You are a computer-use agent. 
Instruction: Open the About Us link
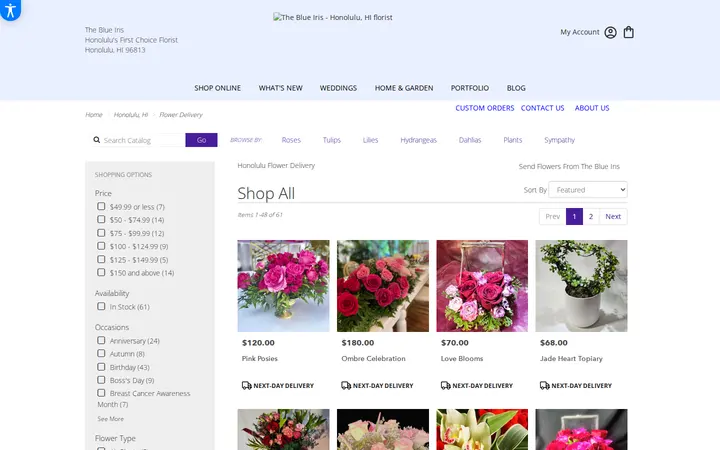(592, 108)
